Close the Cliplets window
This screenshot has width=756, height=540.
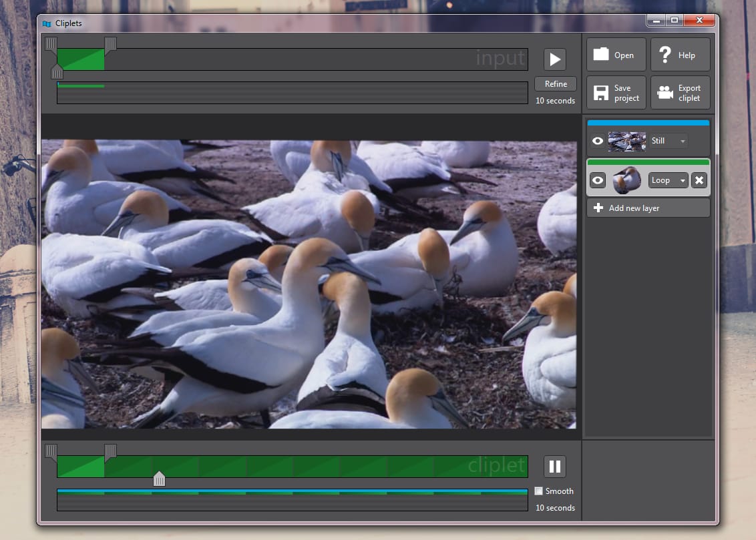coord(699,20)
